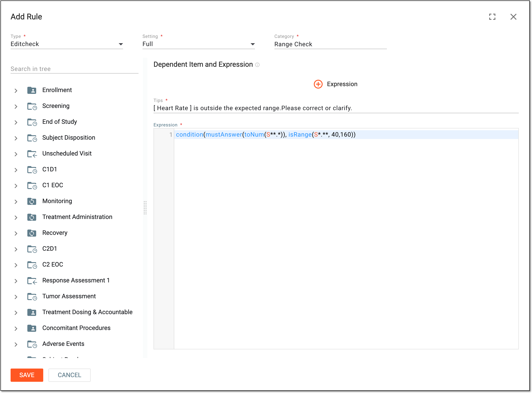Image resolution: width=532 pixels, height=393 pixels.
Task: Click the Tips text field
Action: coord(336,108)
